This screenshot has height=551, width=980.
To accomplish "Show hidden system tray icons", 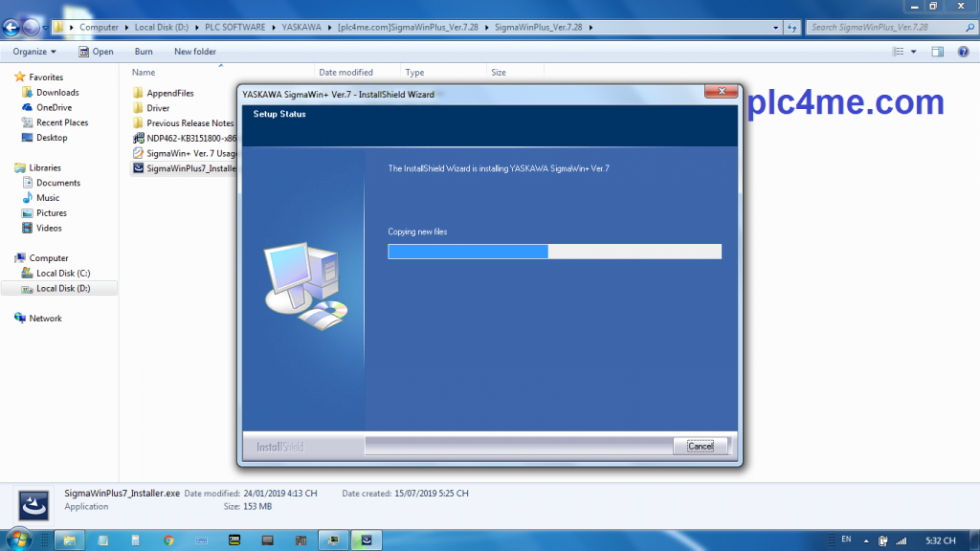I will [x=866, y=541].
